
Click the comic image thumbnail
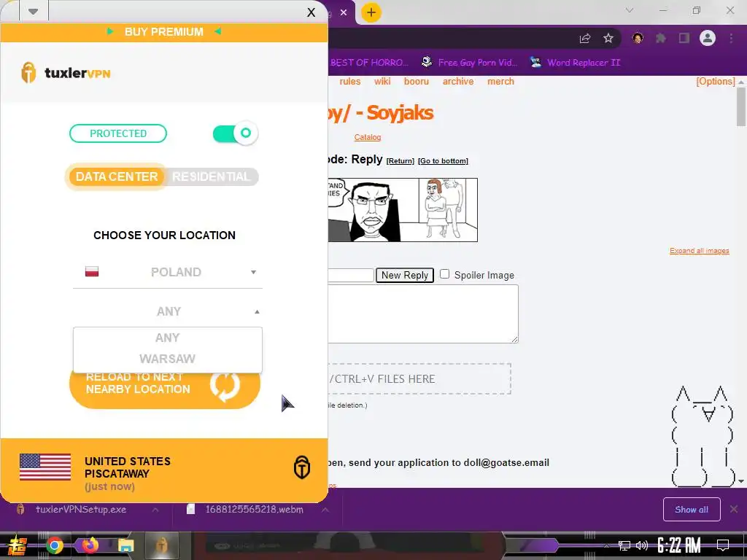click(x=403, y=210)
